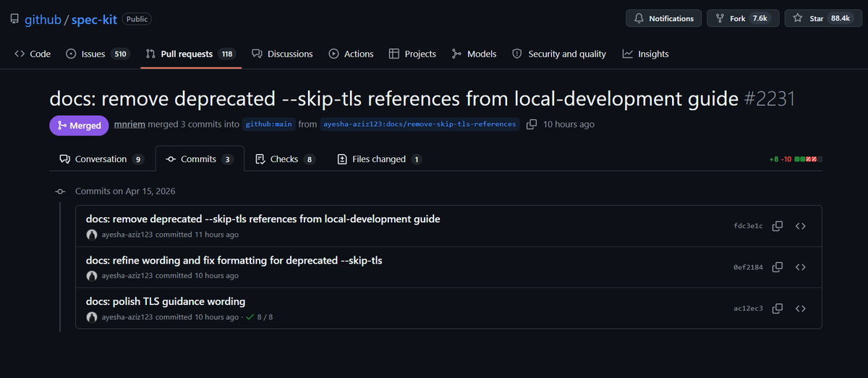This screenshot has width=868, height=378.
Task: Click the diffstat color blocks
Action: point(808,159)
